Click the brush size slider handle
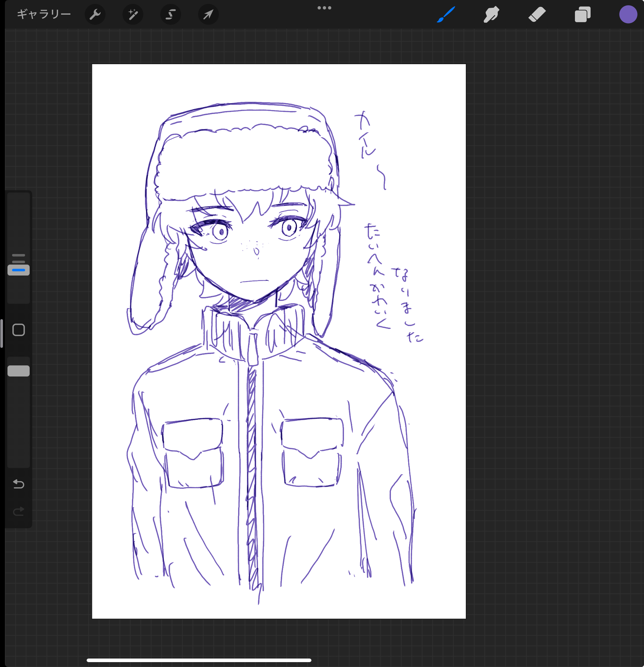The height and width of the screenshot is (667, 644). [19, 270]
